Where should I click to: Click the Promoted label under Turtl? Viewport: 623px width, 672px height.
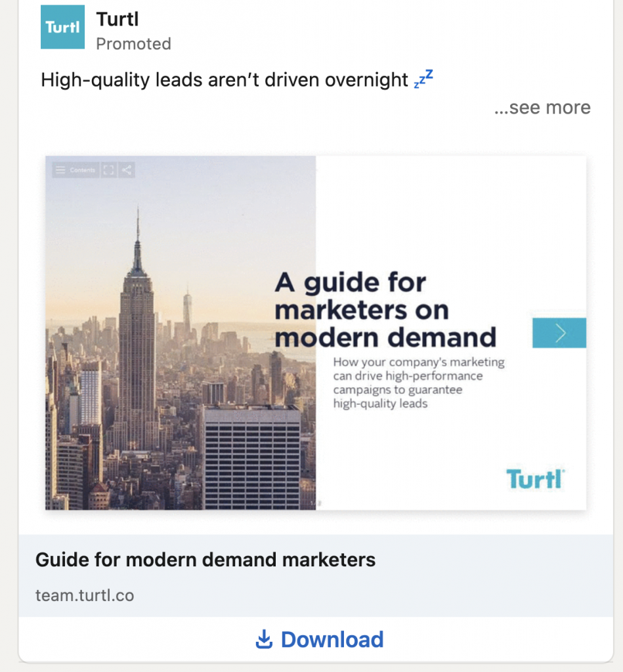pyautogui.click(x=133, y=44)
